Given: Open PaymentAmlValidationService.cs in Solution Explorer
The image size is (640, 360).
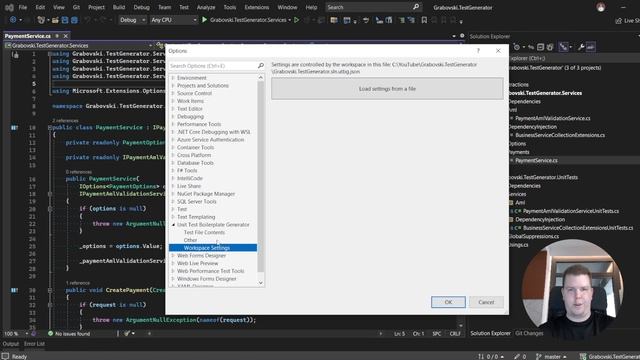Looking at the screenshot, I should [552, 118].
